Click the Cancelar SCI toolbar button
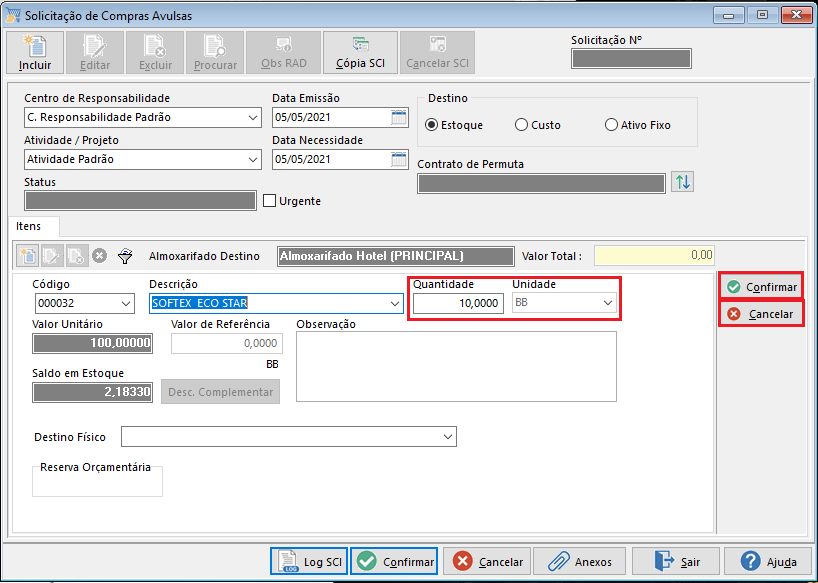This screenshot has height=583, width=818. (x=437, y=52)
